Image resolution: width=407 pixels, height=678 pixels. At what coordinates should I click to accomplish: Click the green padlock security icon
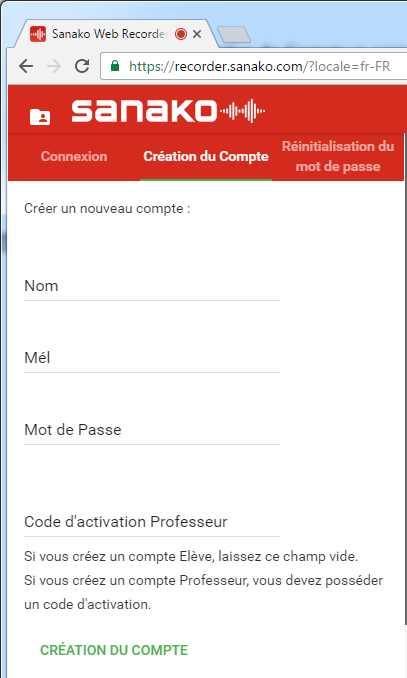point(115,66)
